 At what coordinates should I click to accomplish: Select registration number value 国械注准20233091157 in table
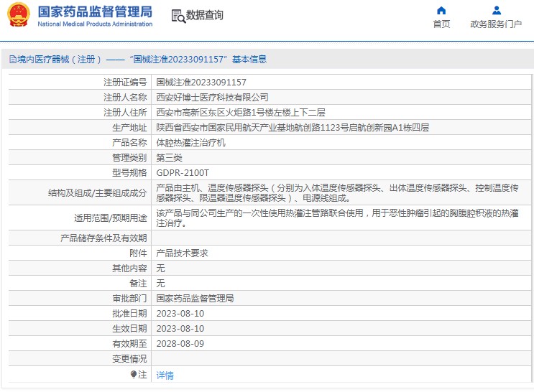pyautogui.click(x=201, y=83)
